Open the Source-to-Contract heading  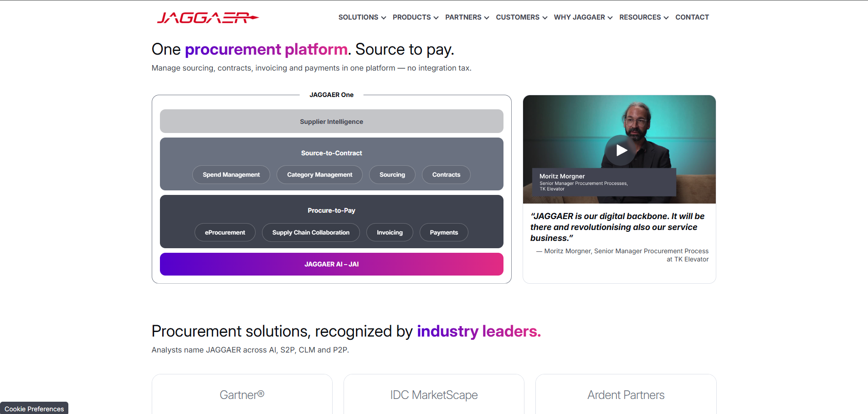pyautogui.click(x=332, y=153)
